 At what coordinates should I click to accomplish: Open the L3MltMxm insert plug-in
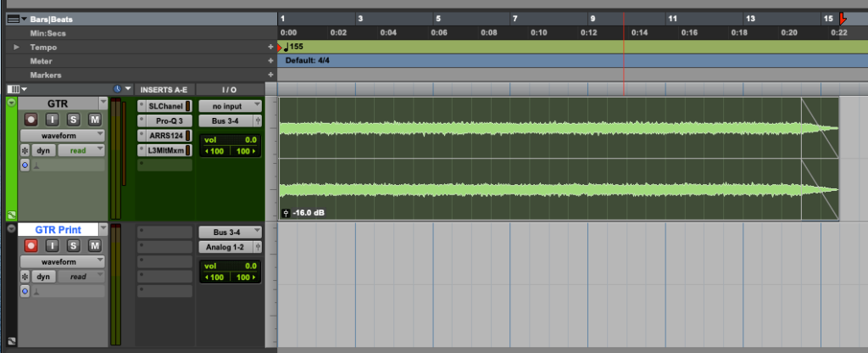165,150
